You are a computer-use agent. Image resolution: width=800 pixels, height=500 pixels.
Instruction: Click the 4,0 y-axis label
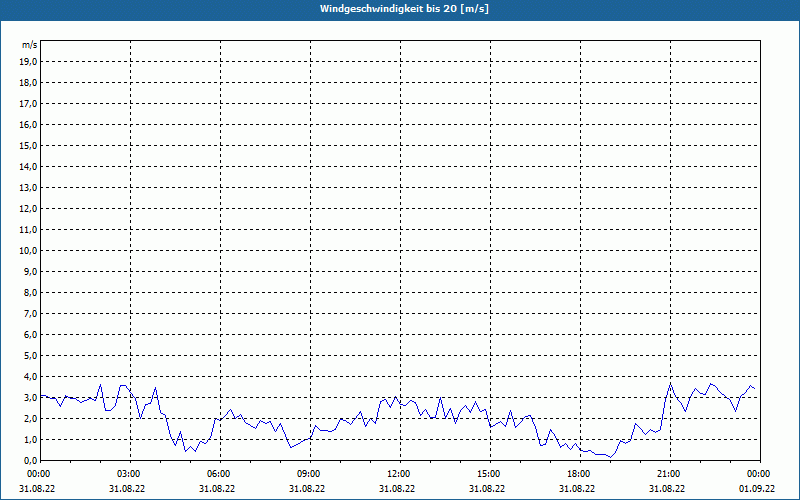coord(31,377)
